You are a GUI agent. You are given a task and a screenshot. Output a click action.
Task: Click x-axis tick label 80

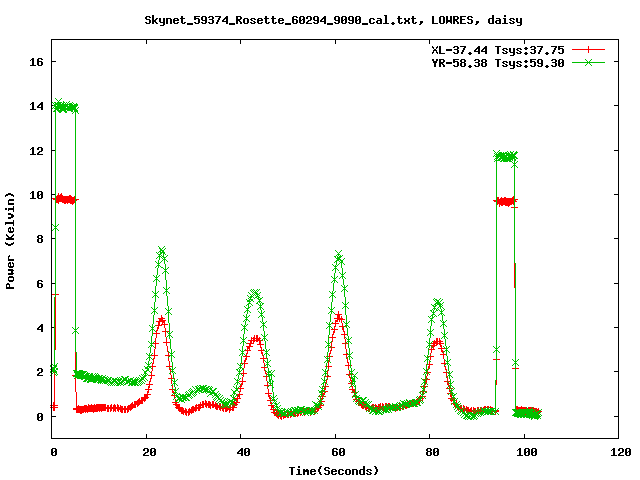tap(432, 452)
